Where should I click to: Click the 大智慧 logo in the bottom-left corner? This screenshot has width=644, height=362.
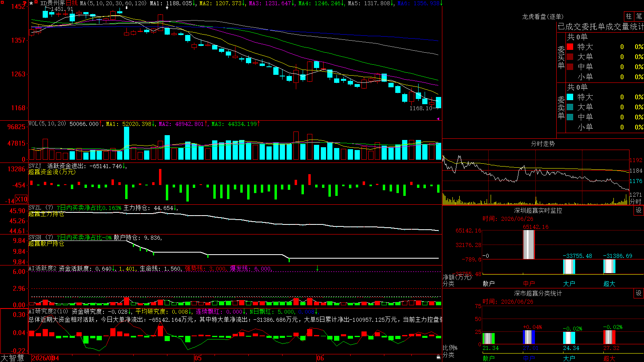pyautogui.click(x=12, y=358)
